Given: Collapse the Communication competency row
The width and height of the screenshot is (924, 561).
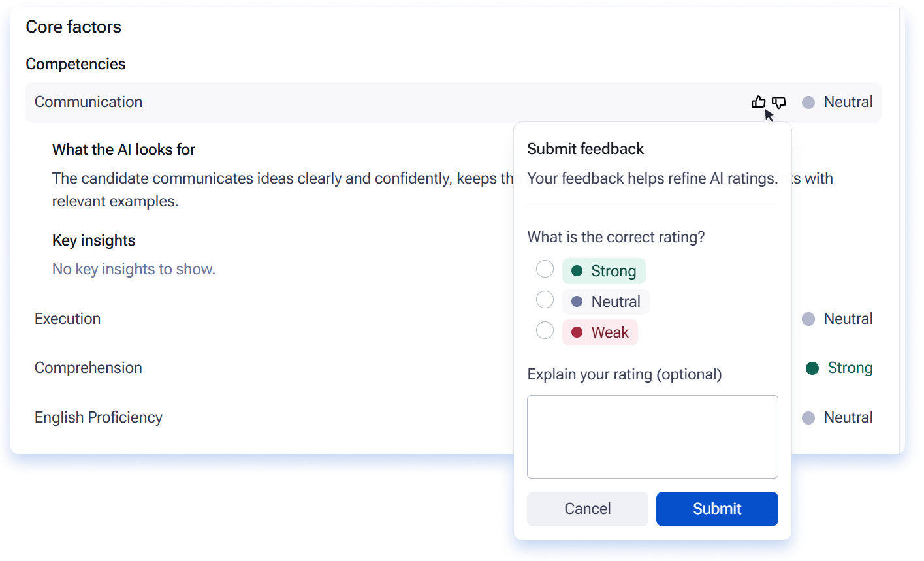Looking at the screenshot, I should [453, 103].
